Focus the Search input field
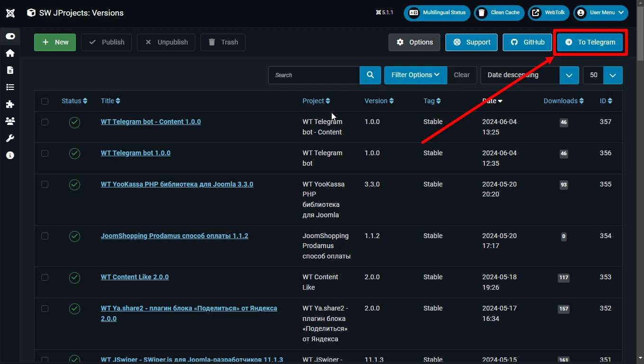Viewport: 644px width, 364px height. (314, 75)
